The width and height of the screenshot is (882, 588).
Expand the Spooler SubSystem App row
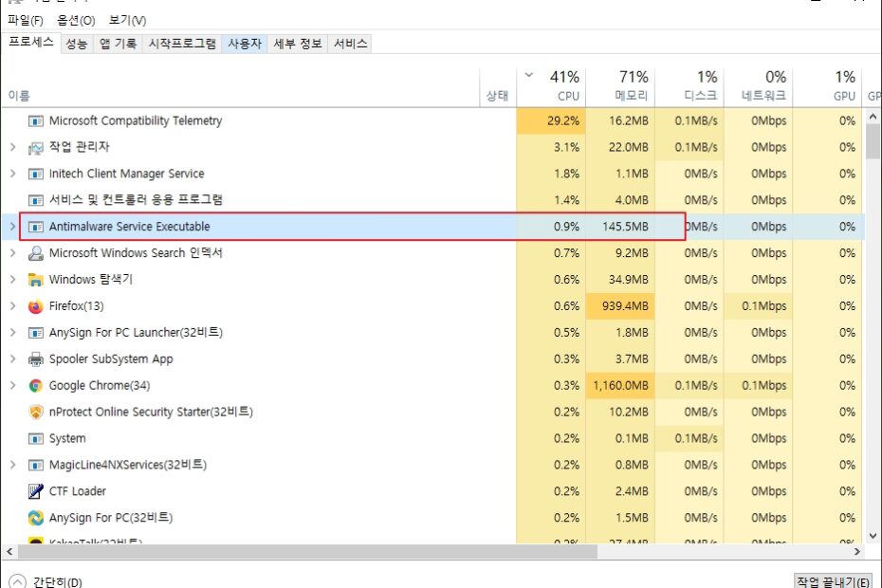[x=13, y=359]
